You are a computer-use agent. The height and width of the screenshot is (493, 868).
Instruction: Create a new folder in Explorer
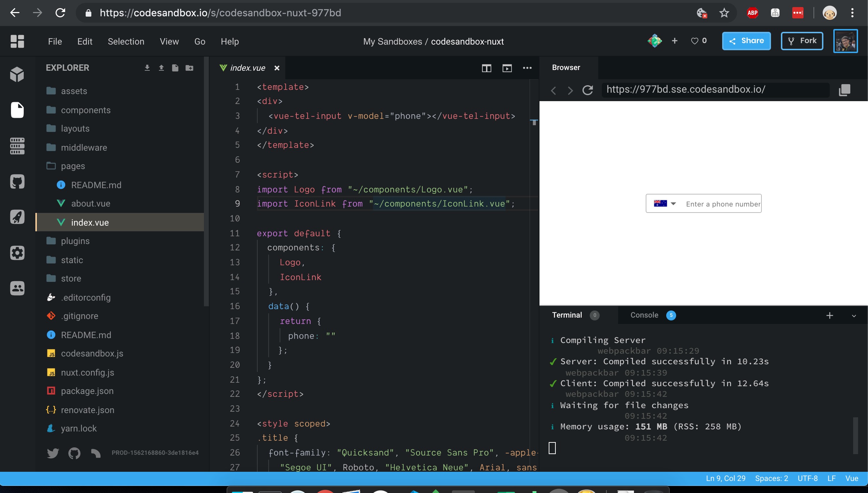[189, 68]
